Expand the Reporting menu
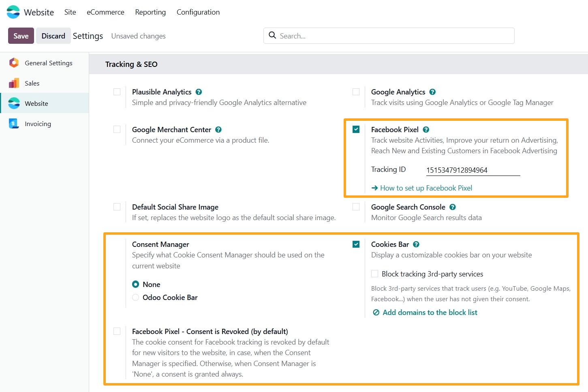The width and height of the screenshot is (588, 392). (x=150, y=12)
